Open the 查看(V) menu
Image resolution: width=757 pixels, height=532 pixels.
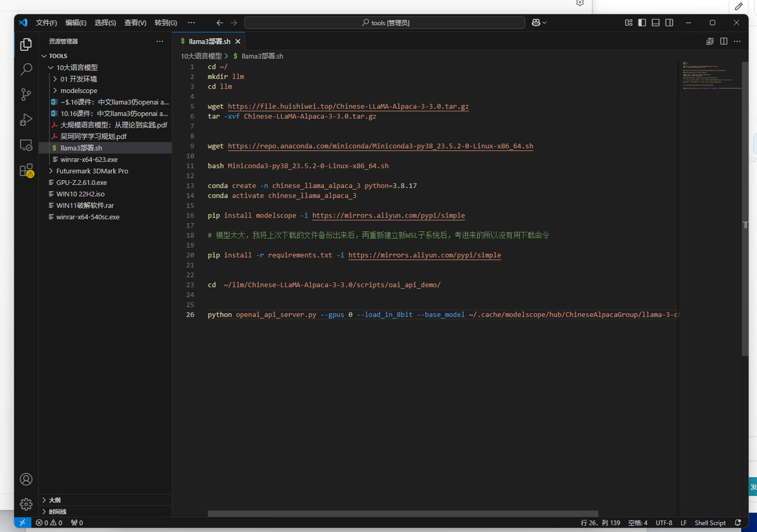(x=135, y=23)
